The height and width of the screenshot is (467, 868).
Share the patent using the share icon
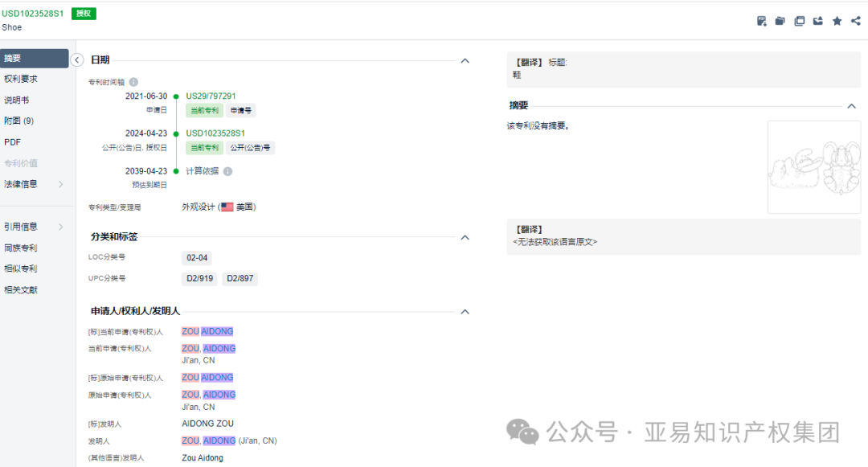coord(856,20)
